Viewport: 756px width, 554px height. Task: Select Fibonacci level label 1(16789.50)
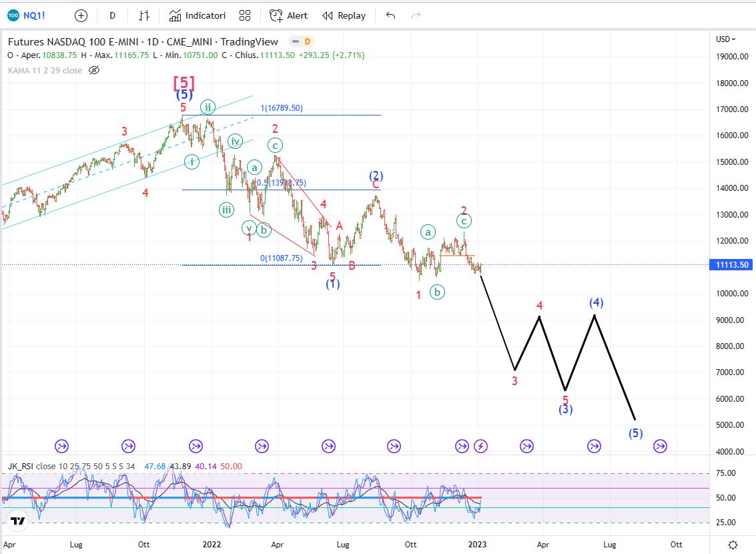click(282, 108)
